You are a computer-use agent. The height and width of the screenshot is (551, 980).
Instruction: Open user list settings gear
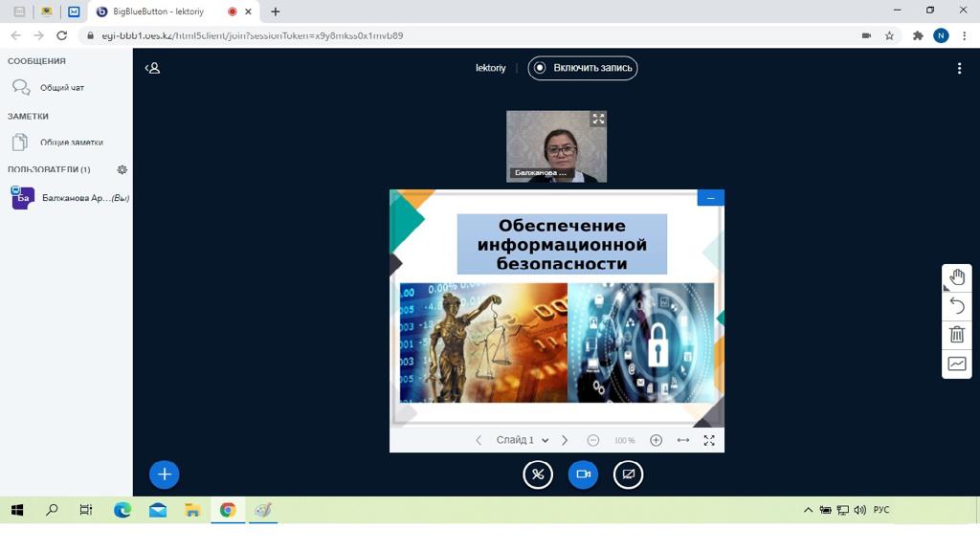122,169
